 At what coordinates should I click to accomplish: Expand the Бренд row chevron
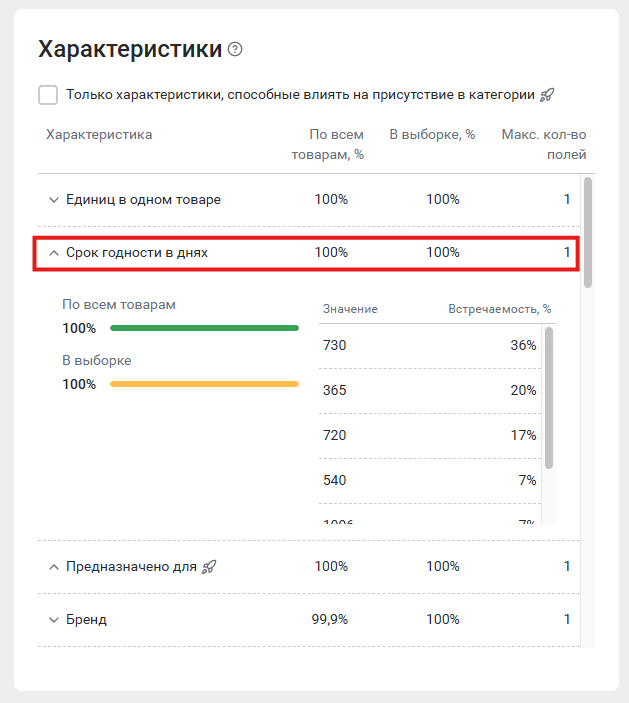click(53, 620)
